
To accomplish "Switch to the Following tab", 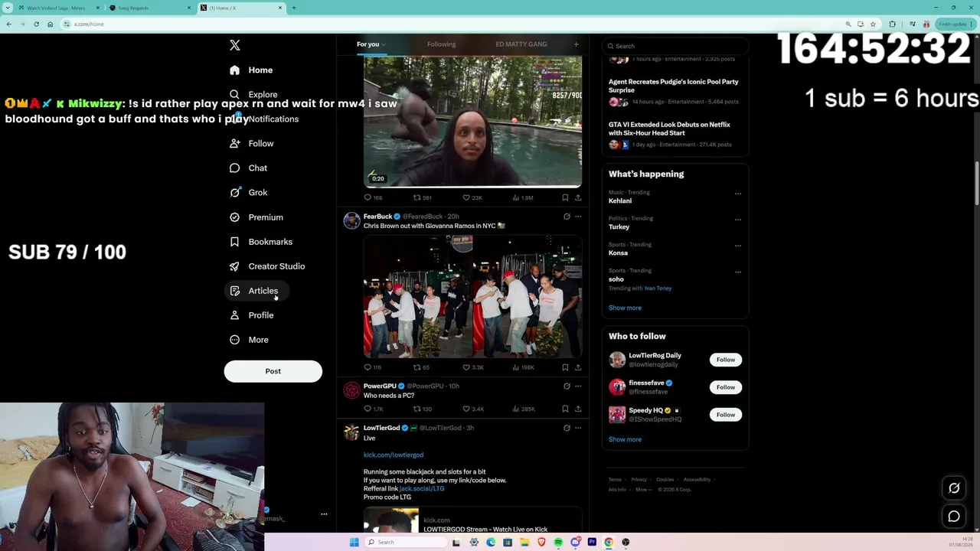I will (441, 44).
